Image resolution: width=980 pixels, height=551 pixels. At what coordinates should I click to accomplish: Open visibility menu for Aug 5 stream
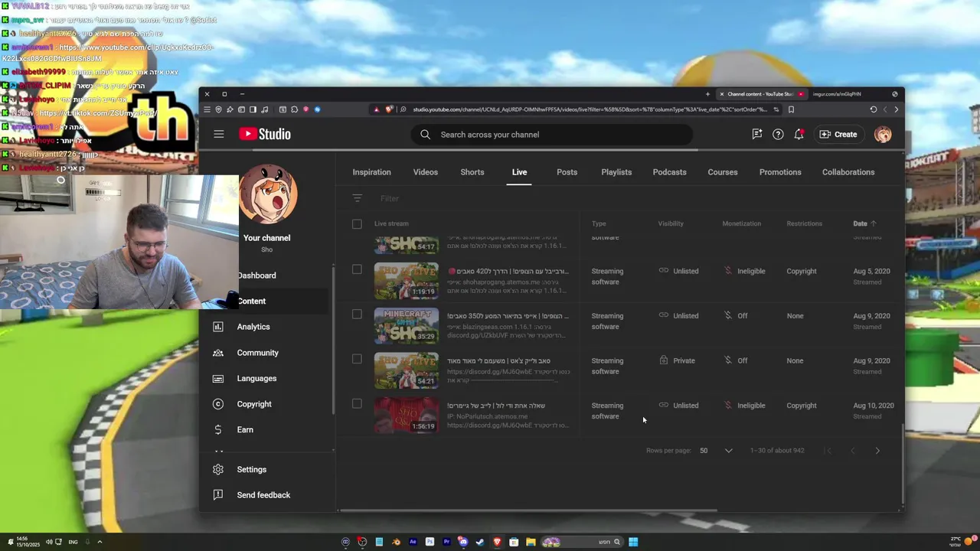(679, 271)
